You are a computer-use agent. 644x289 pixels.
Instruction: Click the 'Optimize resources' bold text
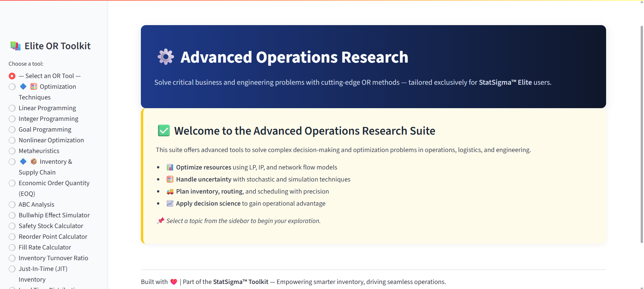pyautogui.click(x=204, y=167)
